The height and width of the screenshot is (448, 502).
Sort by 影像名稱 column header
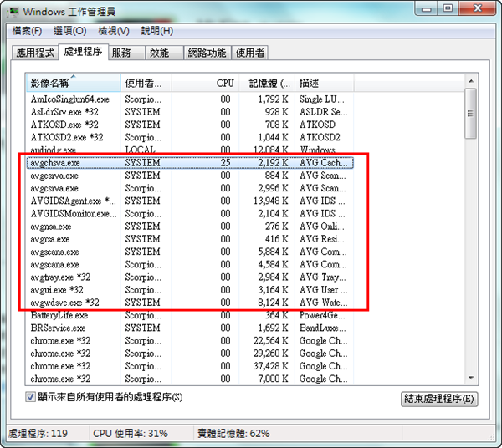coord(73,83)
